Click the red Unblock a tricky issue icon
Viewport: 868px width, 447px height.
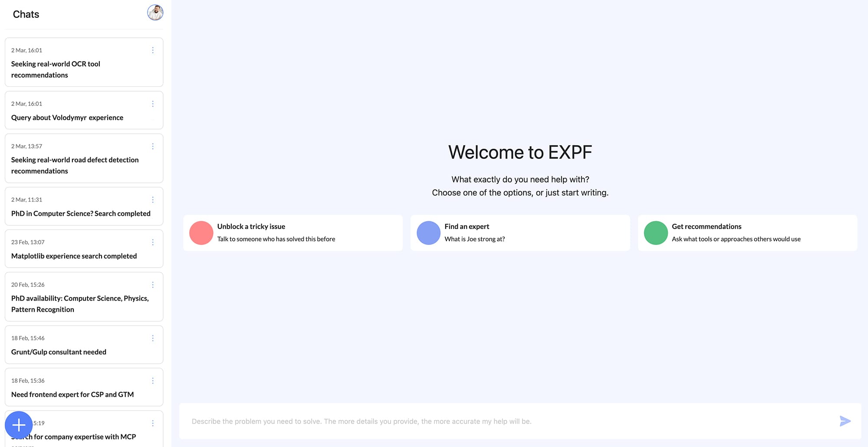[x=201, y=233]
